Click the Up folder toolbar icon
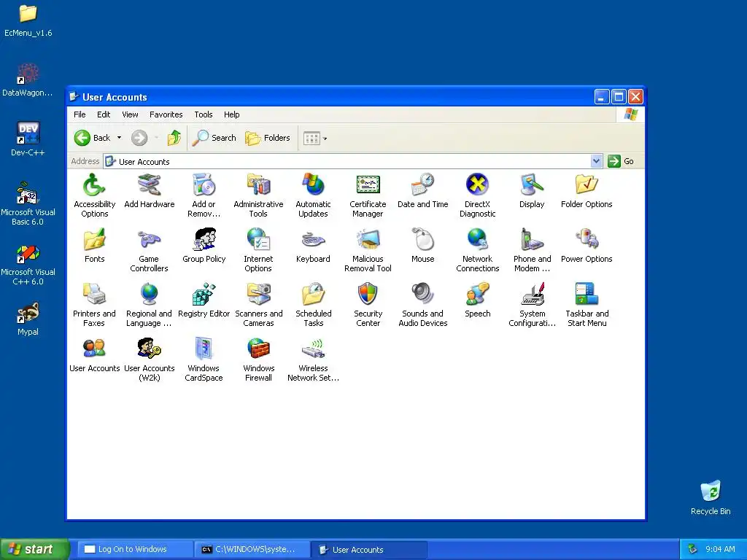 tap(174, 138)
